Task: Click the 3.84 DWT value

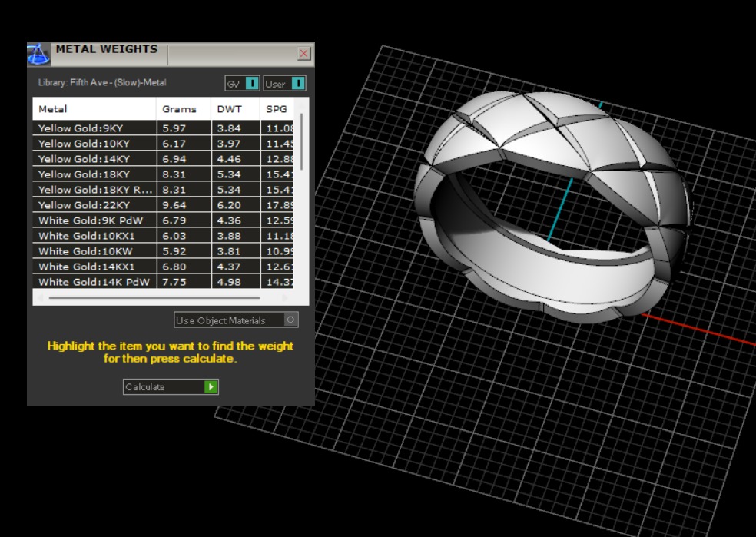Action: 228,128
